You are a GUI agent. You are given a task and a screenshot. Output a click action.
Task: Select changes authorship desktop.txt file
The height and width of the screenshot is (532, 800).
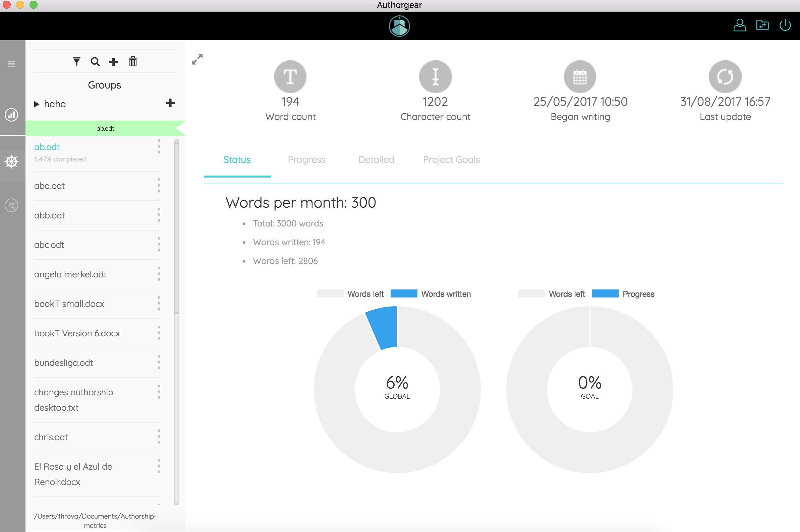(74, 400)
